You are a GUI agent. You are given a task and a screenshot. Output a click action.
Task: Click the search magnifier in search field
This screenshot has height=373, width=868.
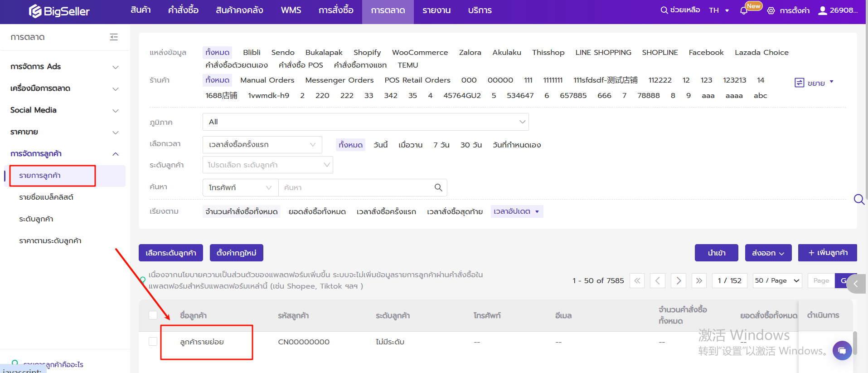438,187
